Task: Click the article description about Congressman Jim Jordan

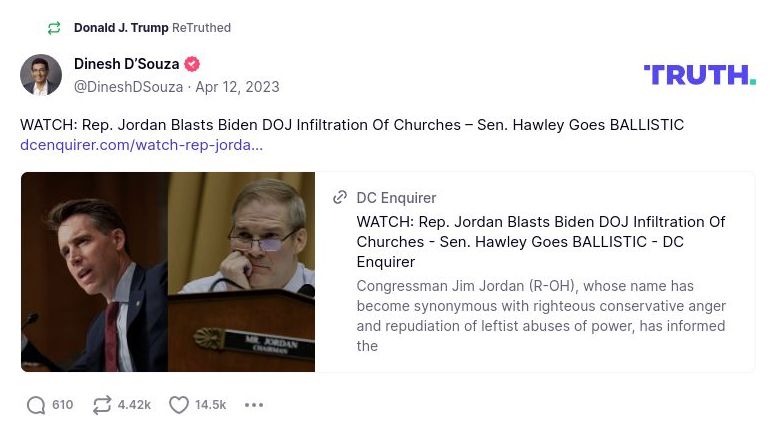Action: click(540, 316)
